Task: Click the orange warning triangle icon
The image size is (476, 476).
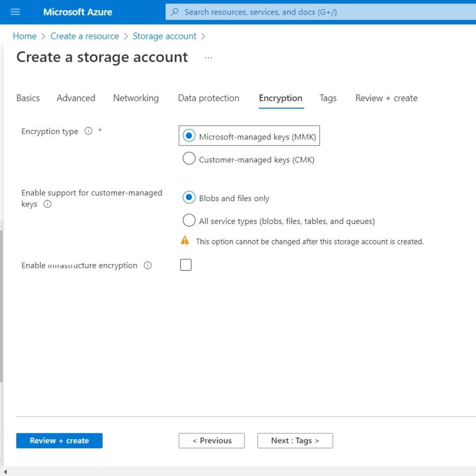Action: pyautogui.click(x=185, y=240)
